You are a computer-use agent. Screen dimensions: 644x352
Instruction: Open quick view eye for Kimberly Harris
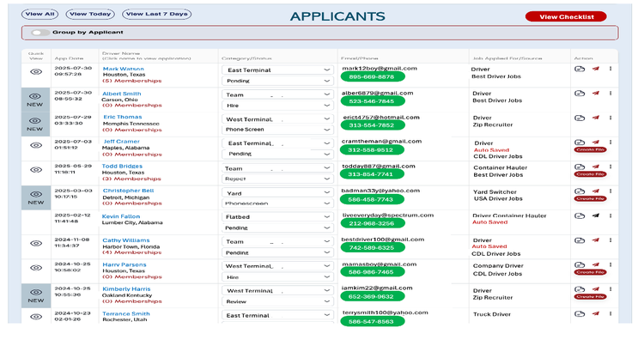point(36,292)
